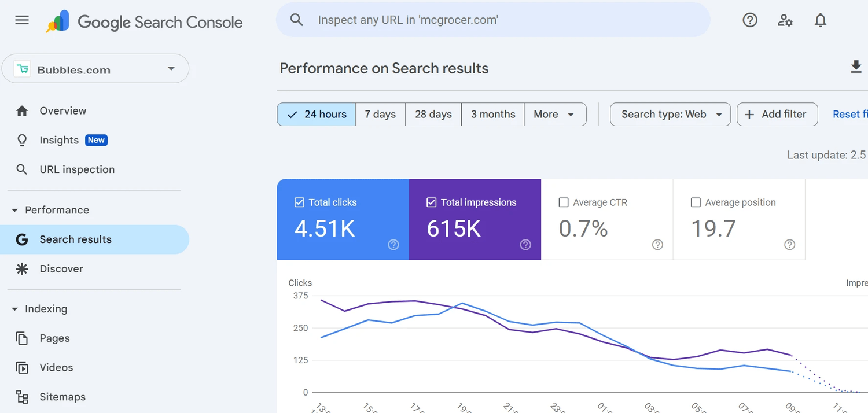The image size is (868, 413).
Task: Uncheck the Total clicks checkbox
Action: (x=300, y=202)
